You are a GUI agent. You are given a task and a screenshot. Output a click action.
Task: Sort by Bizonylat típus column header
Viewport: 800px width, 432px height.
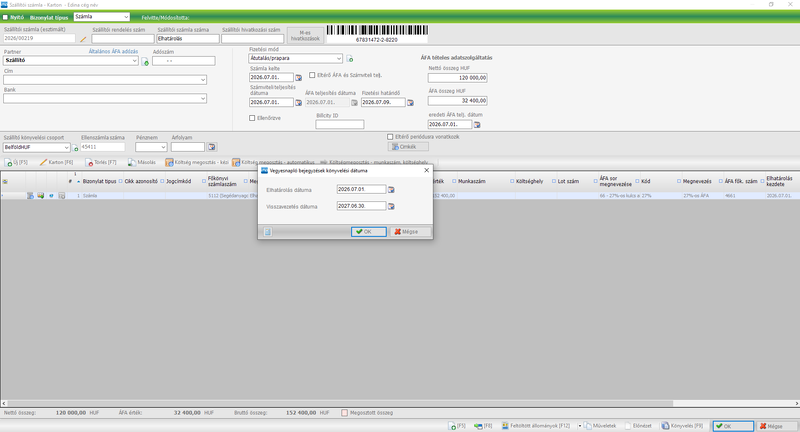tap(99, 181)
